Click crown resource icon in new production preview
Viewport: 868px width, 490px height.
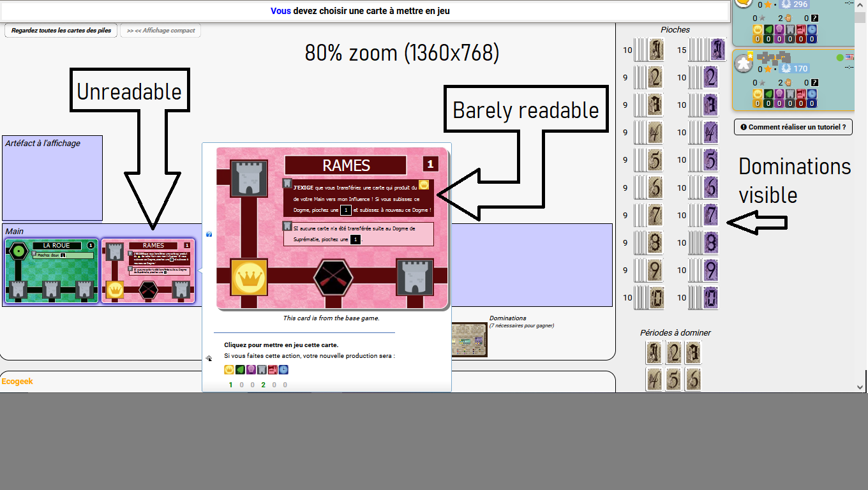point(229,369)
